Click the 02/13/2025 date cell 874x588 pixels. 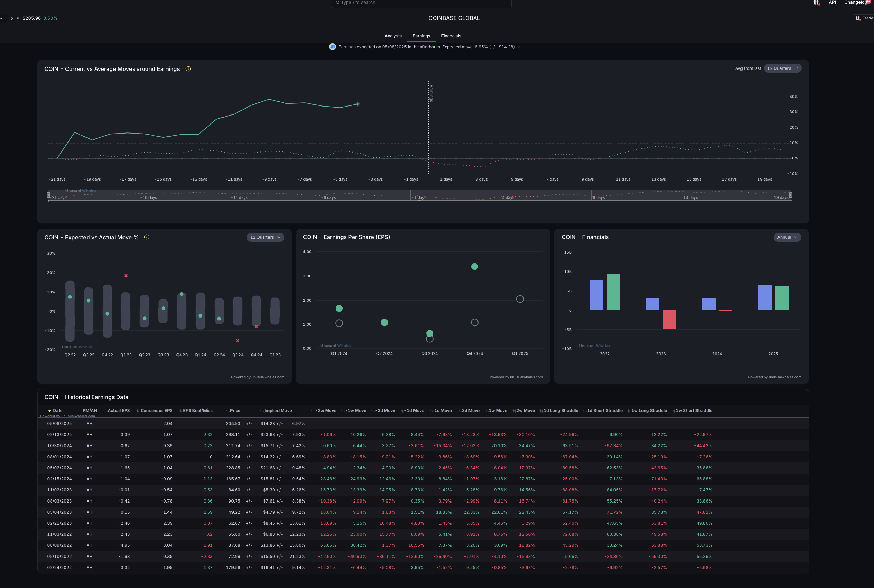[59, 435]
